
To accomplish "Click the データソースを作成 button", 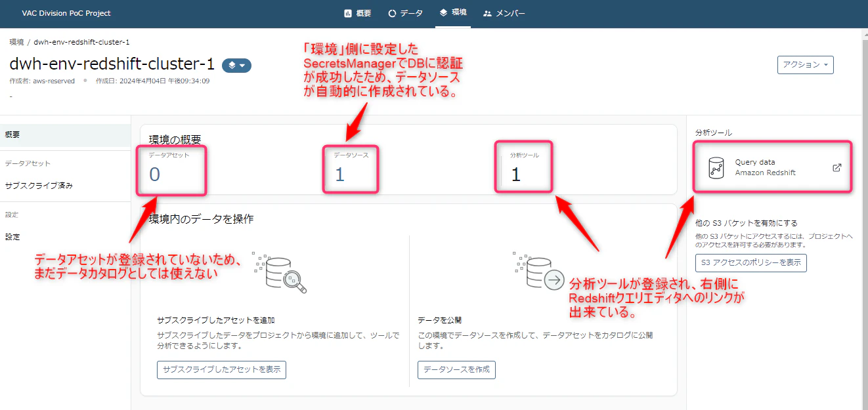I will coord(456,369).
